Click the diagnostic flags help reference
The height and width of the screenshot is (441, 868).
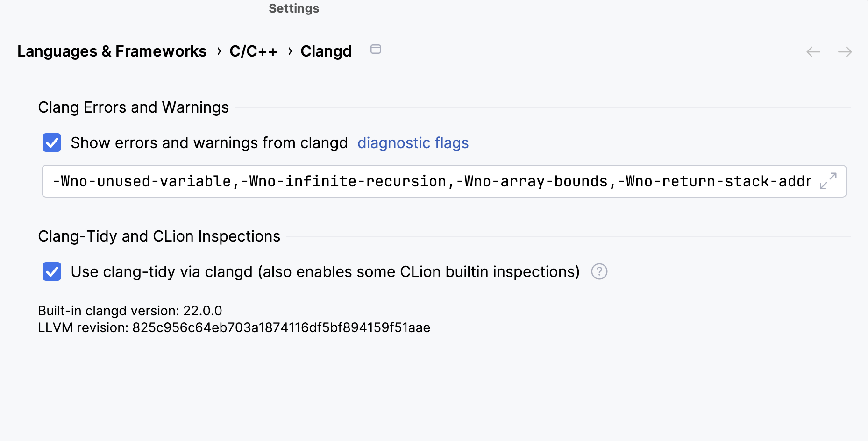coord(413,143)
